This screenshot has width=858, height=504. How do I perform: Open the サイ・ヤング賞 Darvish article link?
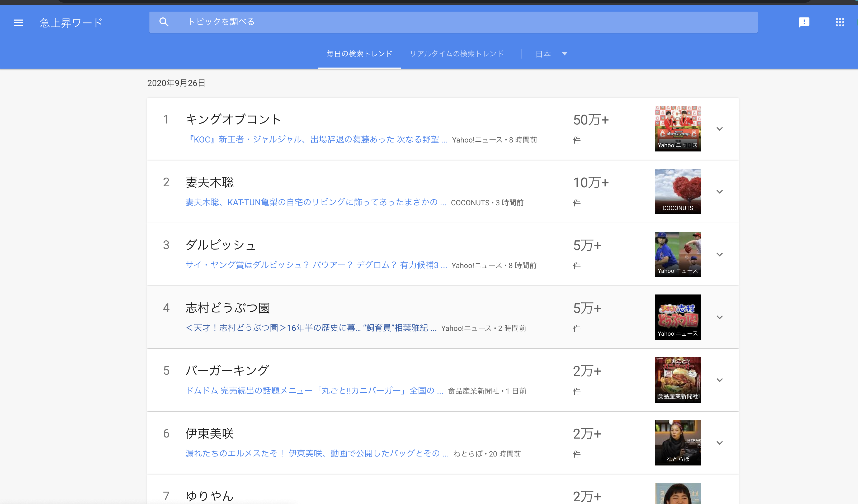pyautogui.click(x=316, y=265)
